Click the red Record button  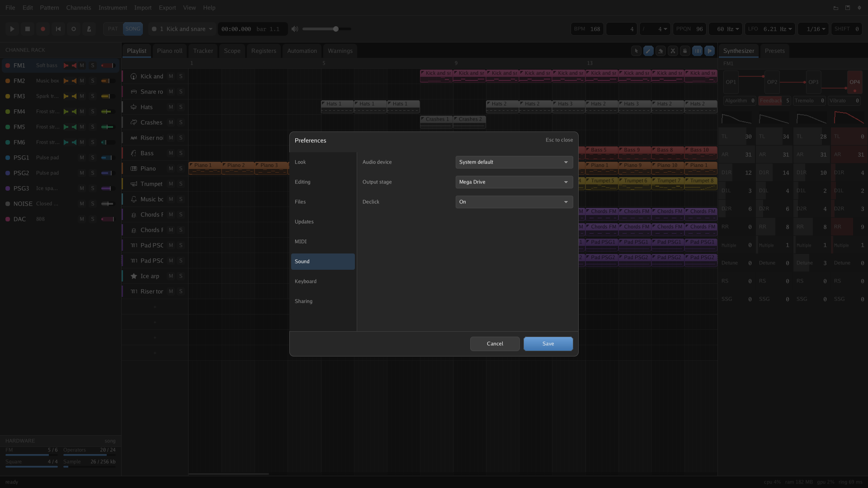click(x=43, y=29)
